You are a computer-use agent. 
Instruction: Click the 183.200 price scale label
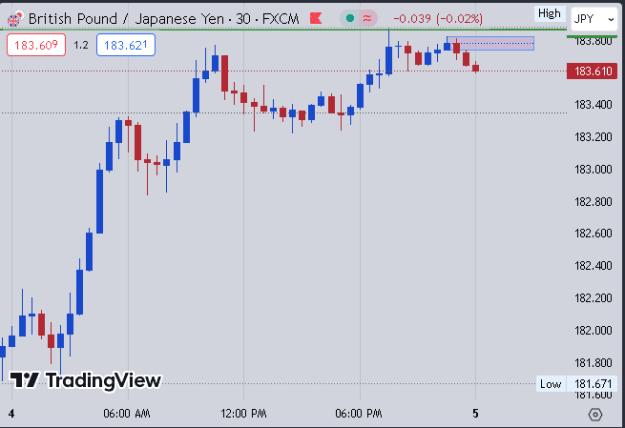pyautogui.click(x=593, y=137)
